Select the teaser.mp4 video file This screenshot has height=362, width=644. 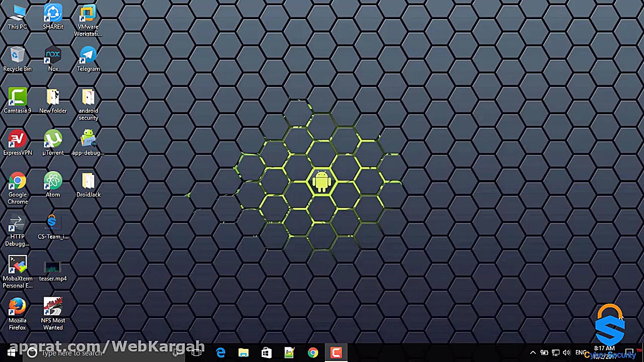(x=53, y=270)
